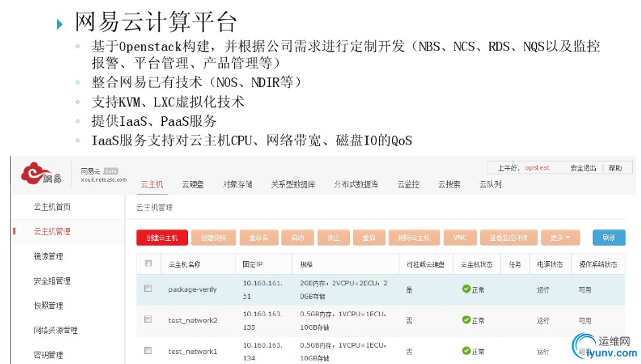
Task: Go to 云主机首页 in sidebar
Action: pos(52,207)
